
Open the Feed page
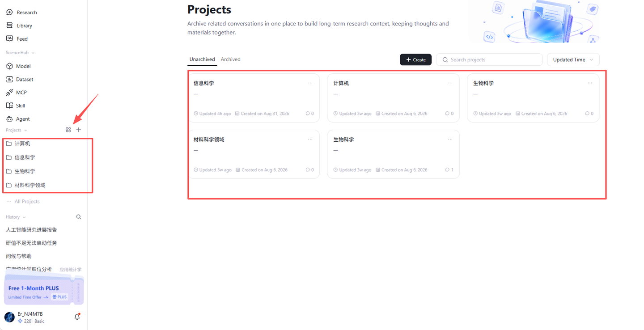[x=17, y=39]
